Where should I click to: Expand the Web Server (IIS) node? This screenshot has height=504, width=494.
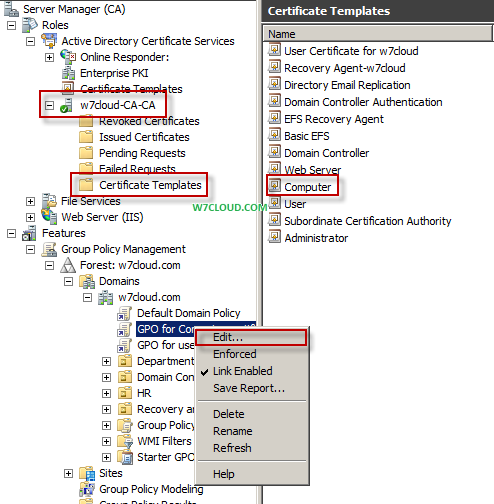[x=30, y=217]
